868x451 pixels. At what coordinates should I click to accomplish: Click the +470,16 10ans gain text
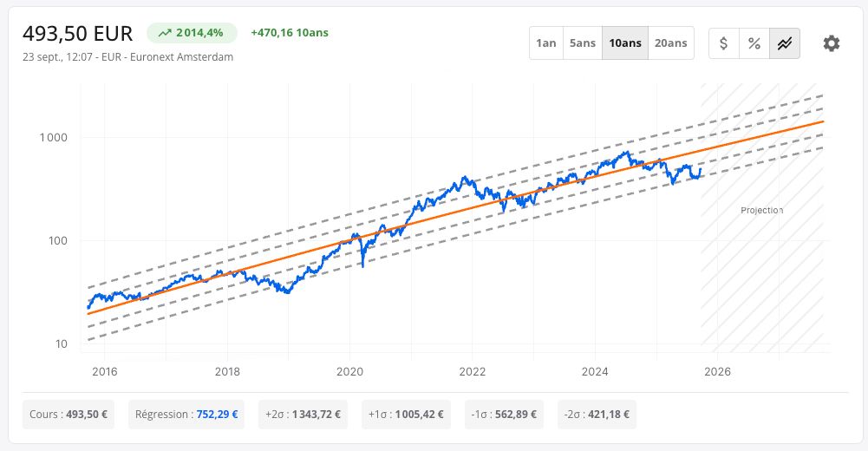[290, 33]
